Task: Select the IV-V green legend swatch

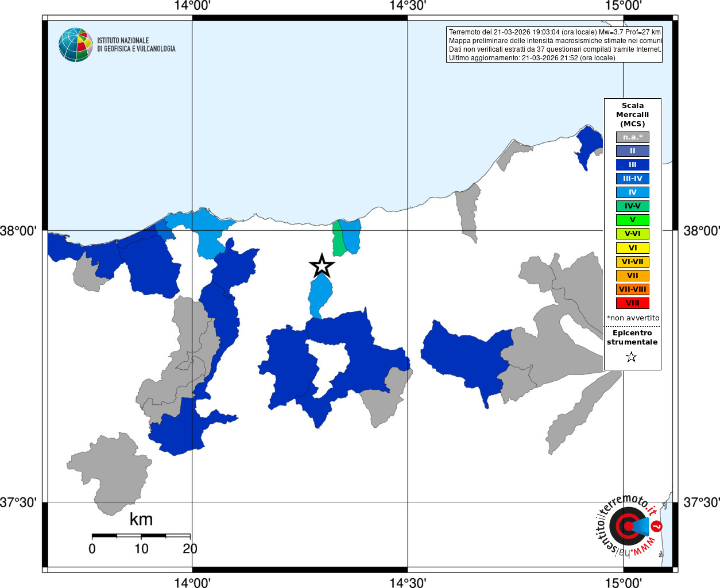Action: (x=633, y=206)
